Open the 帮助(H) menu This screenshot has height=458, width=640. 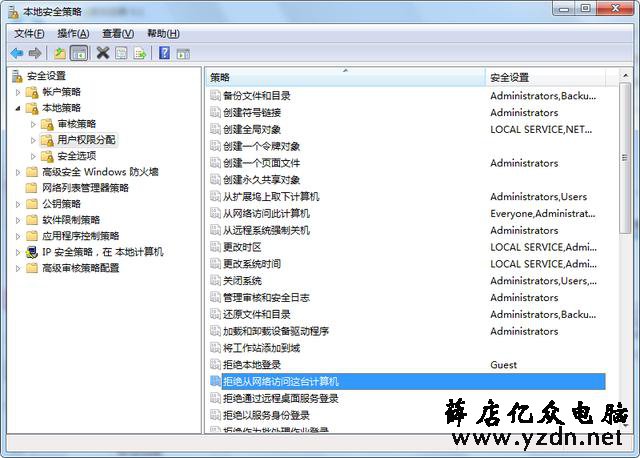163,33
